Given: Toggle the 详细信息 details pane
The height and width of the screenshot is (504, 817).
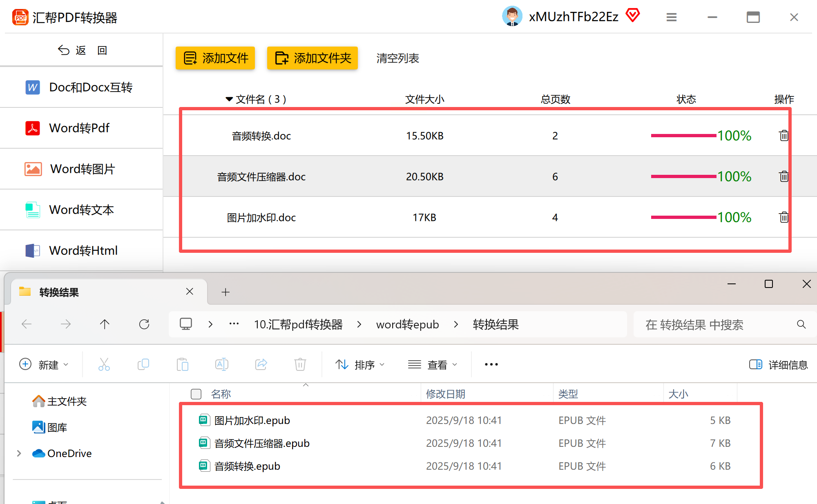Looking at the screenshot, I should pyautogui.click(x=778, y=364).
